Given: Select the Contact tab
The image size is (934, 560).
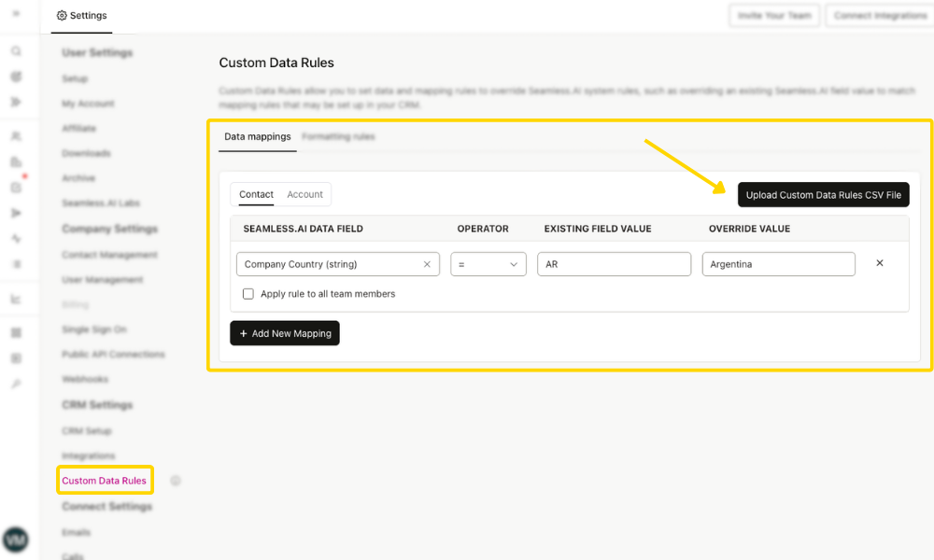Looking at the screenshot, I should (255, 194).
